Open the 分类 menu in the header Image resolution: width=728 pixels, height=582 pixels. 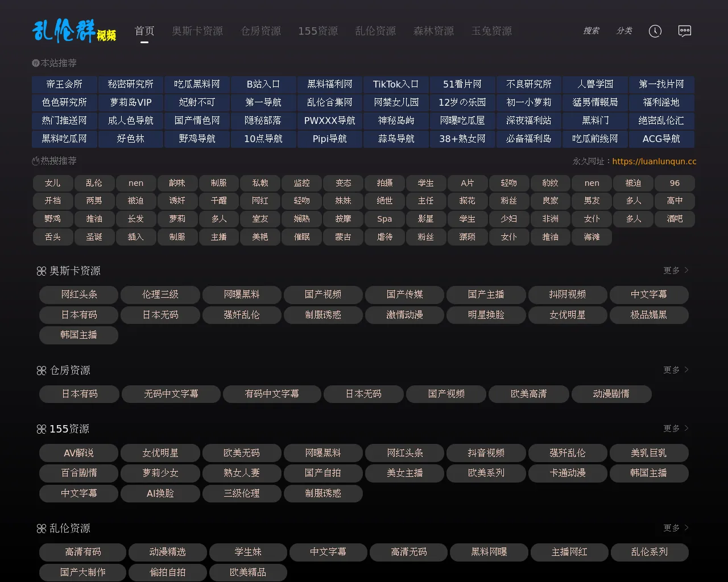click(624, 31)
